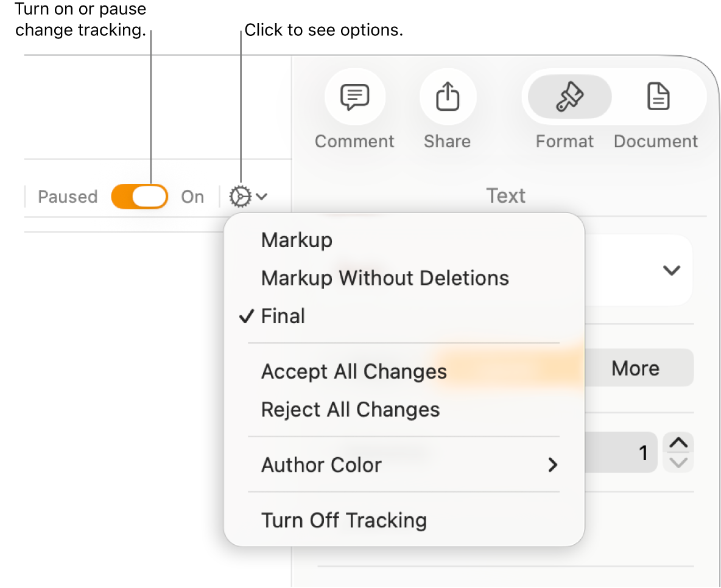Click the tracking options gear icon
721x588 pixels.
241,196
